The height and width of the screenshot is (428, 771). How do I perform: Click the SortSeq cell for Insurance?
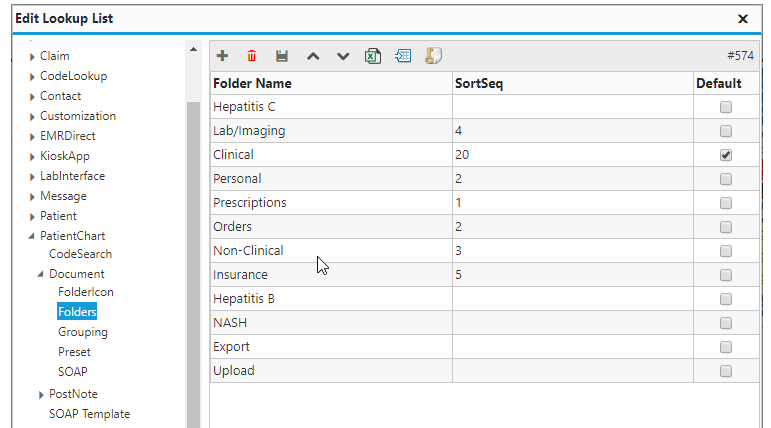tap(573, 275)
